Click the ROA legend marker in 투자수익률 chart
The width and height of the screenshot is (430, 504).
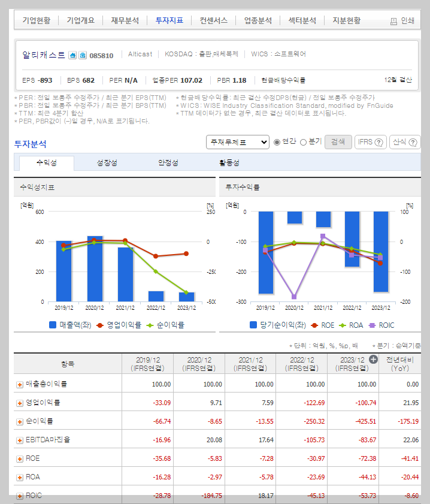click(x=343, y=325)
